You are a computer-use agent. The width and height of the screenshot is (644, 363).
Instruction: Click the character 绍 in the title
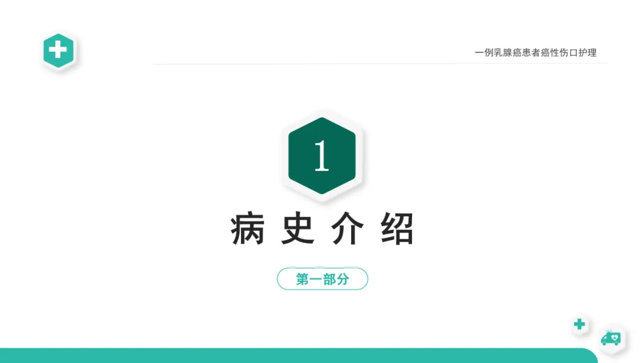(397, 229)
